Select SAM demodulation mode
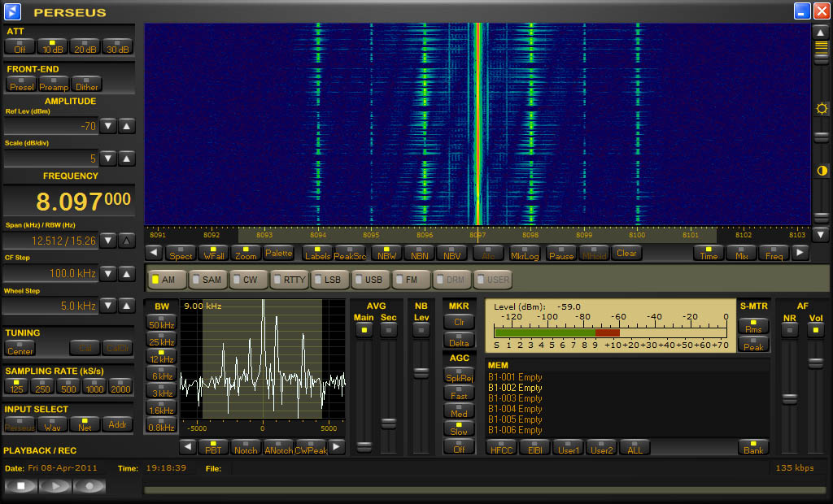Viewport: 833px width, 504px height. [x=207, y=280]
